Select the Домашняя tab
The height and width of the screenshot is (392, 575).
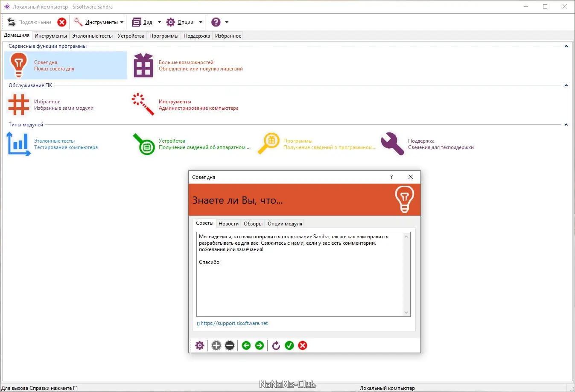point(17,35)
